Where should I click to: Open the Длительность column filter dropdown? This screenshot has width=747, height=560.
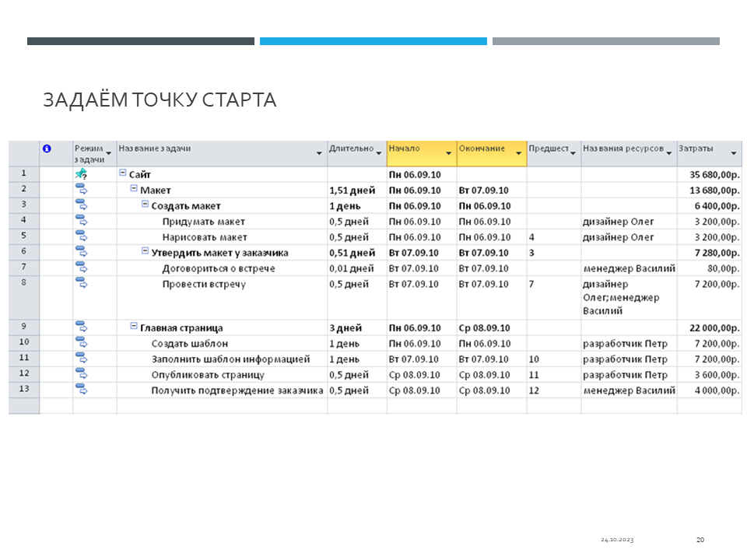click(379, 153)
